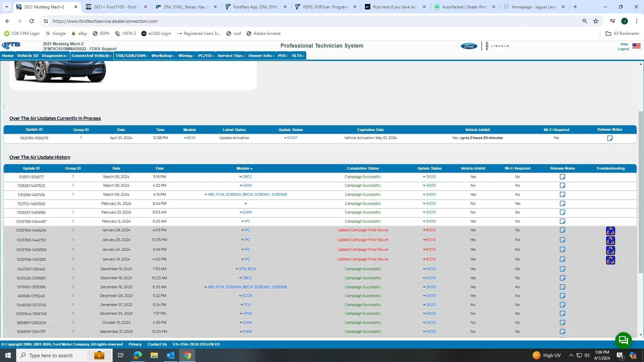Viewport: 644px width, 362px height.
Task: Open release notes for update 1135111-1506177
Action: (562, 177)
